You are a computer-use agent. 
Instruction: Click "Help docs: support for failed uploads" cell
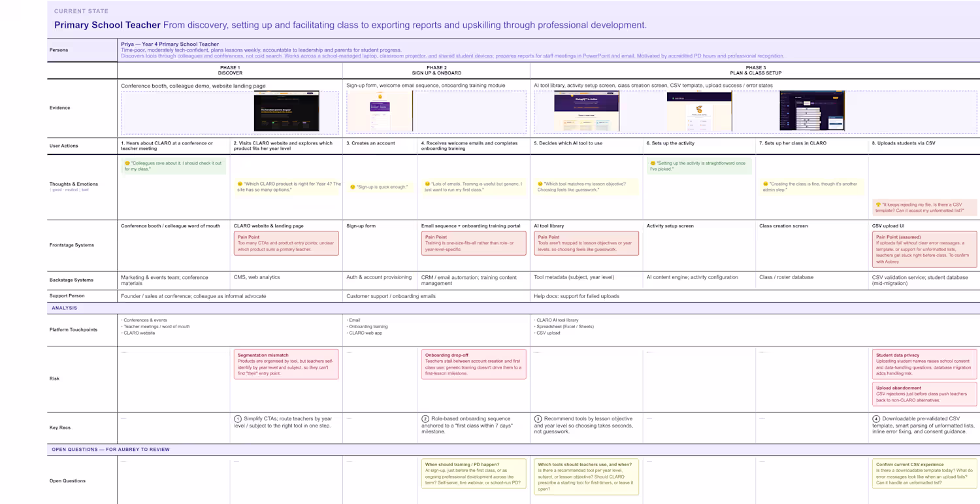(576, 296)
